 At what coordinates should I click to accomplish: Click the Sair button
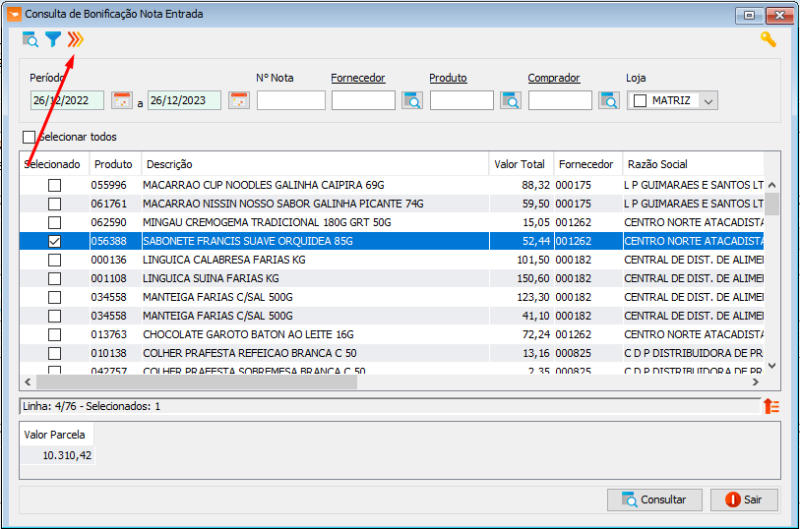pos(744,500)
